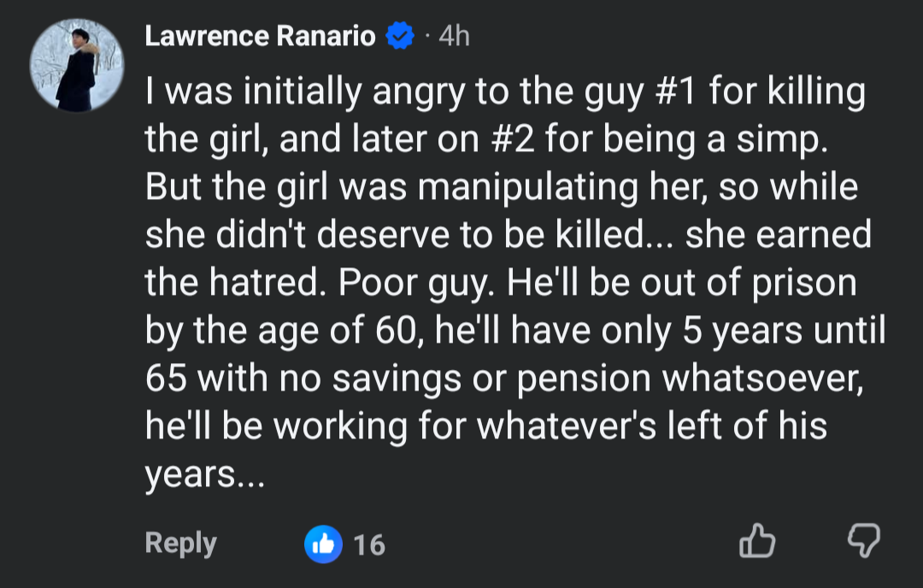The width and height of the screenshot is (923, 588).
Task: Open Lawrence Ranario's profile picture
Action: tap(77, 65)
